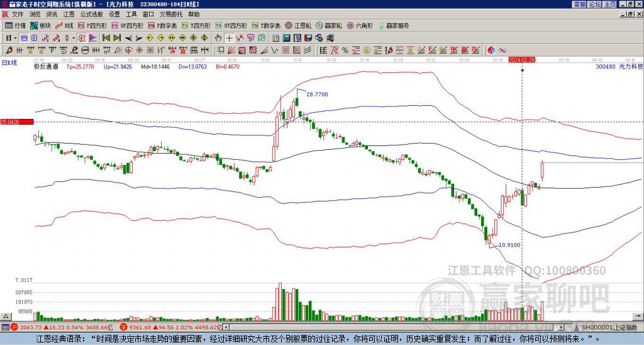Select the pencil drawing tool
644x345 pixels.
point(9,50)
